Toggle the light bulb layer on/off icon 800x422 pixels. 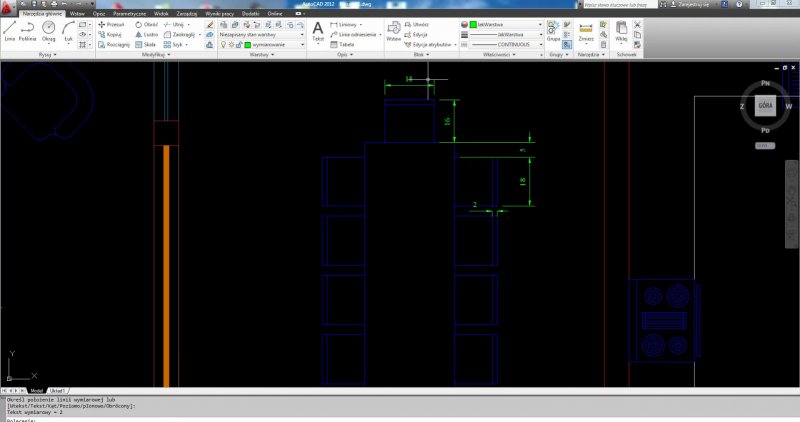[x=224, y=45]
